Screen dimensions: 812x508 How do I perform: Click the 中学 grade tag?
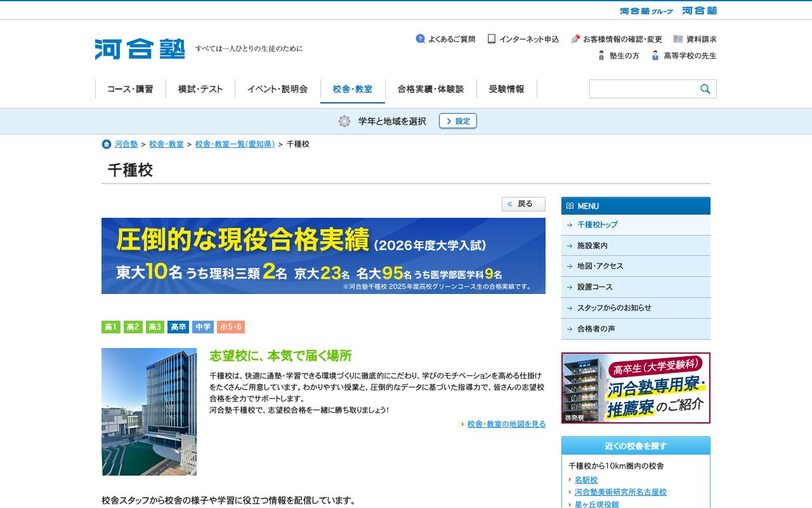pos(203,327)
